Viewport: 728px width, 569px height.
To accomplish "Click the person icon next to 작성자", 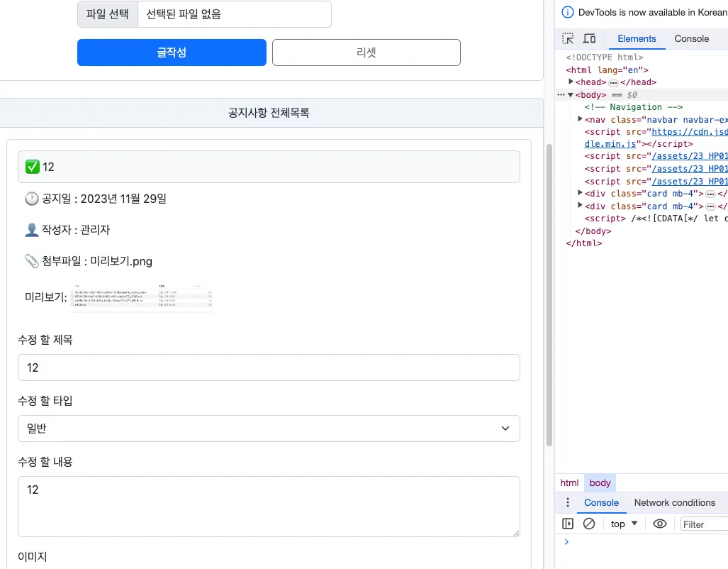I will pyautogui.click(x=32, y=230).
